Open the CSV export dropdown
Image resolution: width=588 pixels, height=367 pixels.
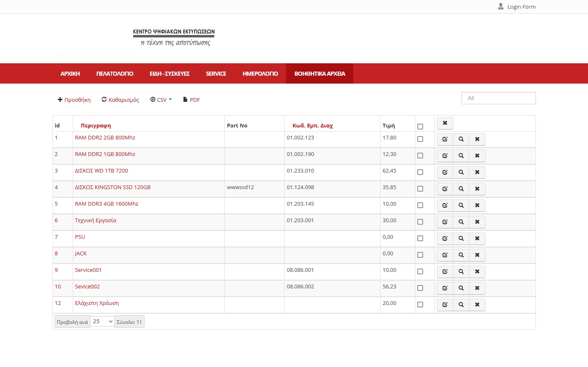[x=161, y=100]
